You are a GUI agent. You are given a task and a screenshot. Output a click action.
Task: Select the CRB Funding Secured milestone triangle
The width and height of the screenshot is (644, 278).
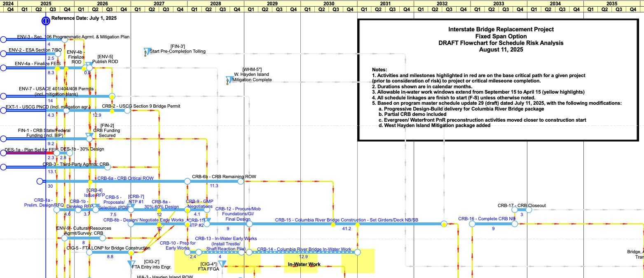(x=89, y=136)
